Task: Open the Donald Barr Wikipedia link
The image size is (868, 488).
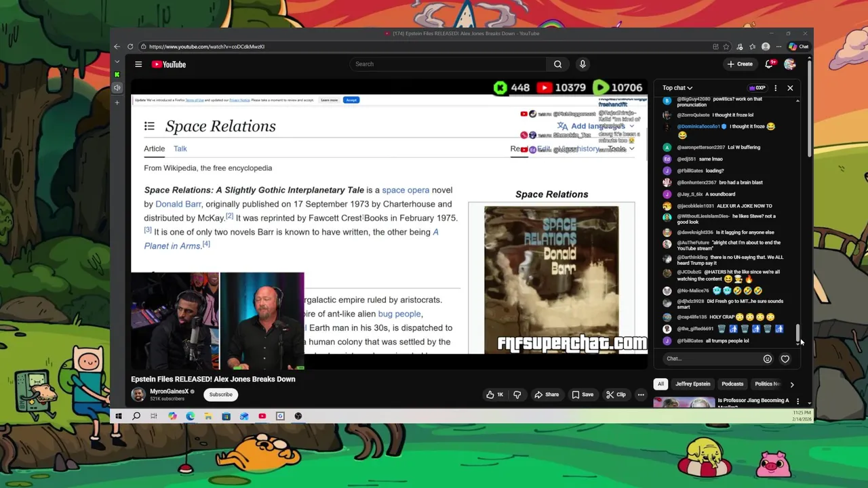Action: tap(178, 204)
